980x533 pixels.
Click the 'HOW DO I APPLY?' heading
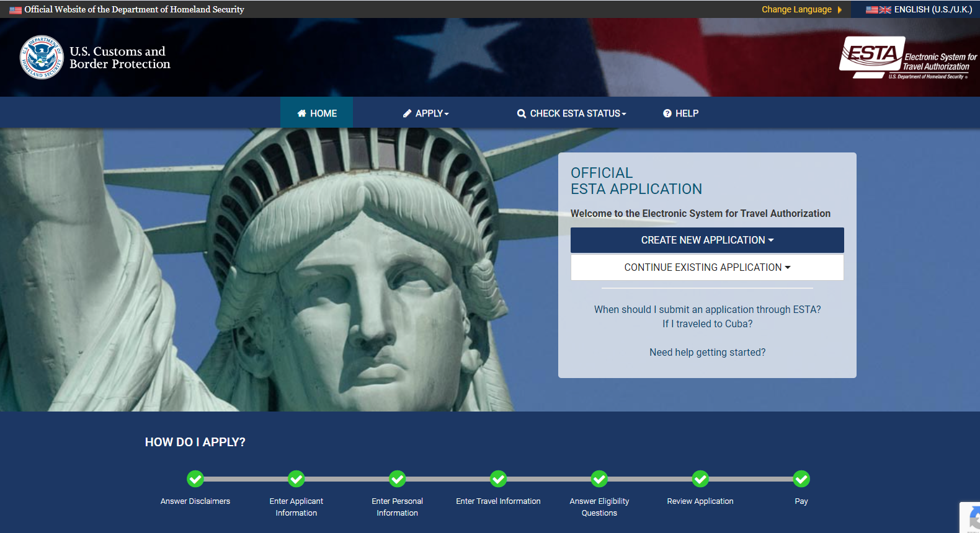[x=195, y=442]
